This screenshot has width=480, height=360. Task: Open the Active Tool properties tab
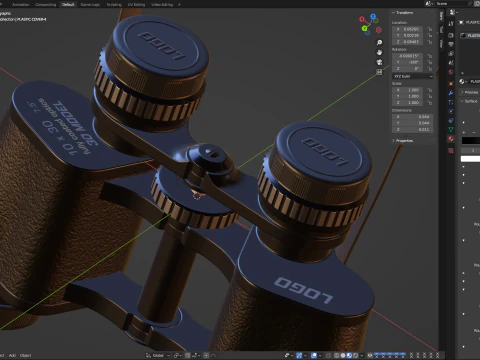click(x=451, y=24)
